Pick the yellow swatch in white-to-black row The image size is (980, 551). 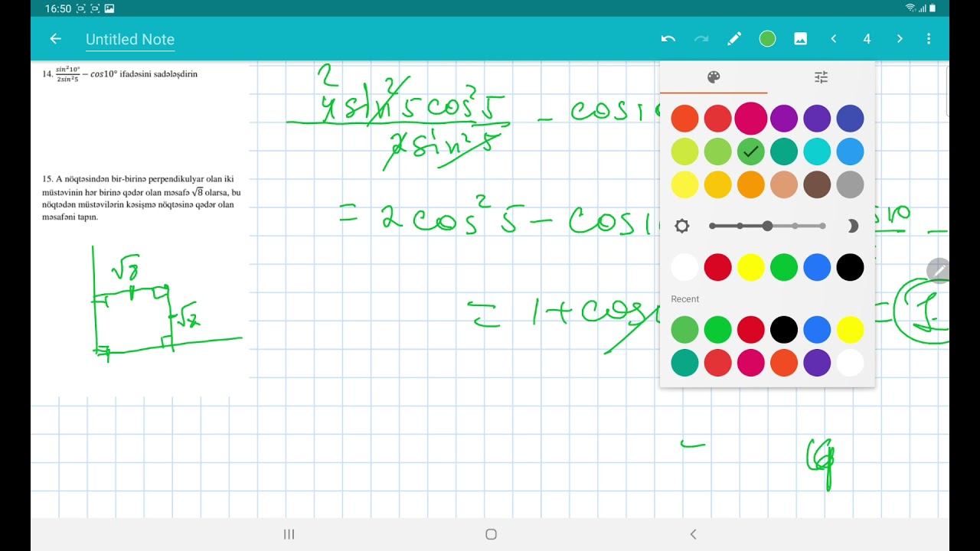(x=750, y=267)
